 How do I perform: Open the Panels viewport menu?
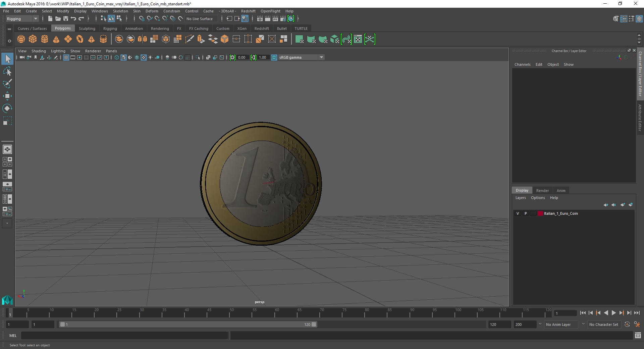click(111, 51)
